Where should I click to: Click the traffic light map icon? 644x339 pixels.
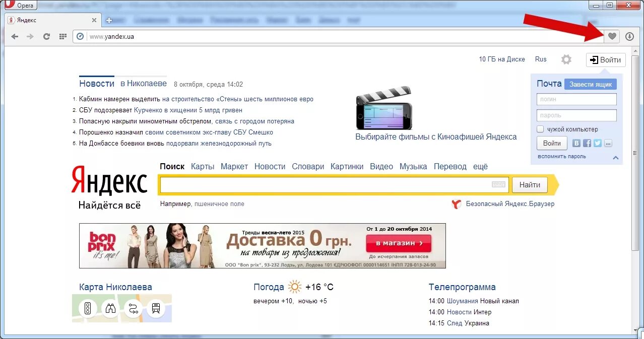tap(87, 308)
